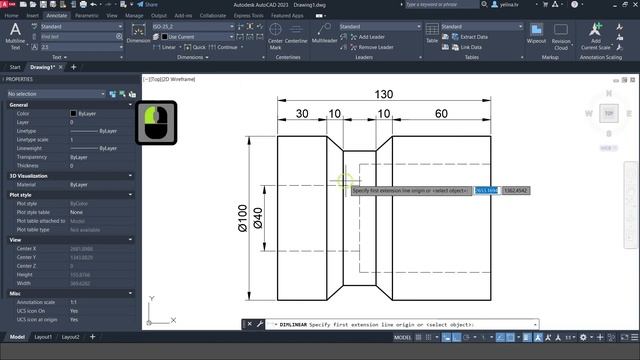Click the Autodesk App Store cart icon
Screen dimensions: 640x360
pyautogui.click(x=545, y=4)
